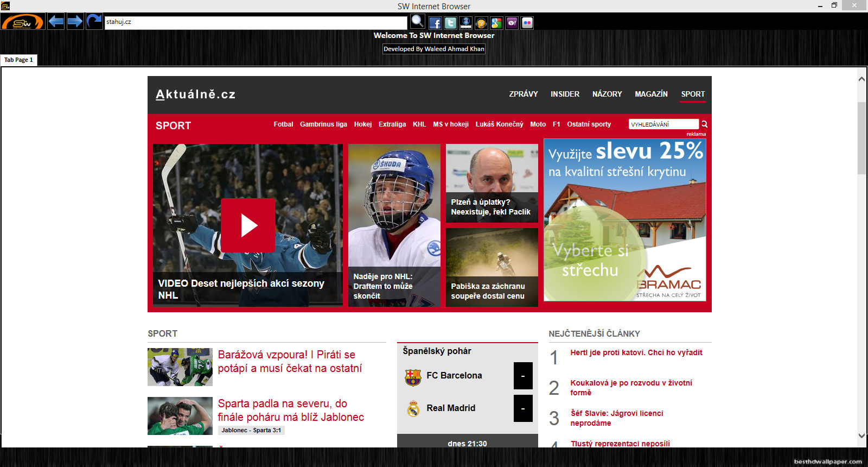Click the Real Madrid crest icon
868x467 pixels.
click(x=413, y=408)
